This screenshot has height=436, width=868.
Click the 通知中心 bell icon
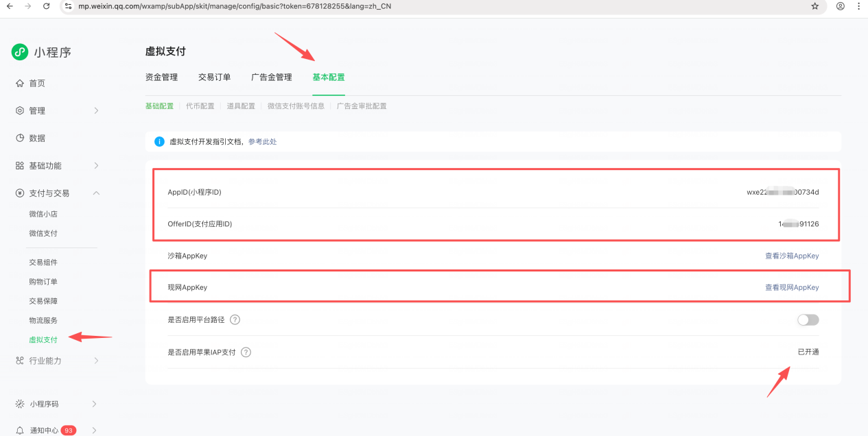(20, 431)
